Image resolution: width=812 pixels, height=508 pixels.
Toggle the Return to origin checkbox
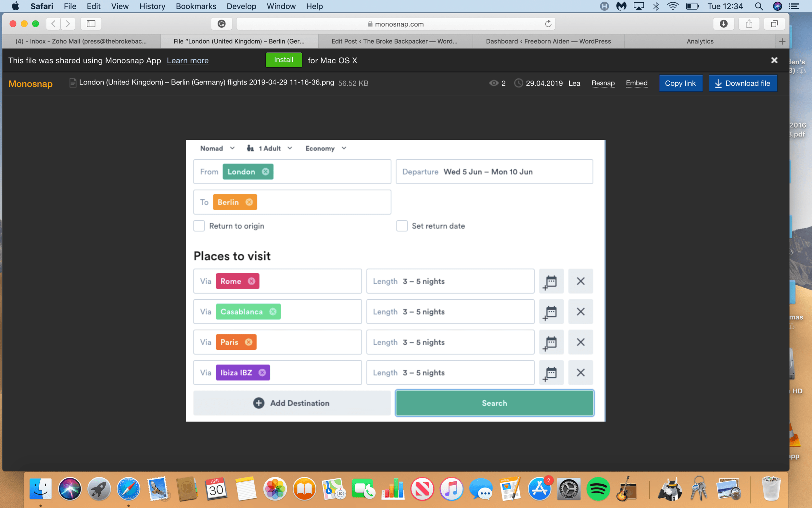point(199,226)
